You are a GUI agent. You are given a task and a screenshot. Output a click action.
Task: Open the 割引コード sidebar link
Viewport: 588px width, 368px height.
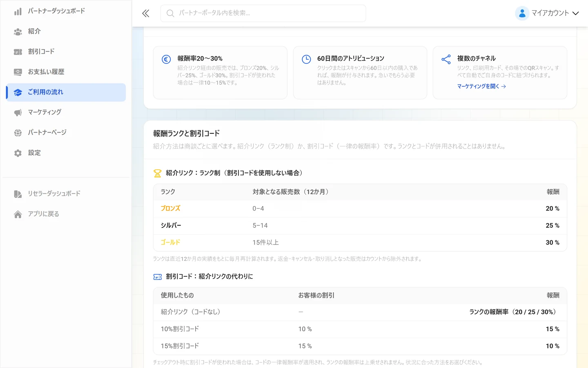coord(66,52)
